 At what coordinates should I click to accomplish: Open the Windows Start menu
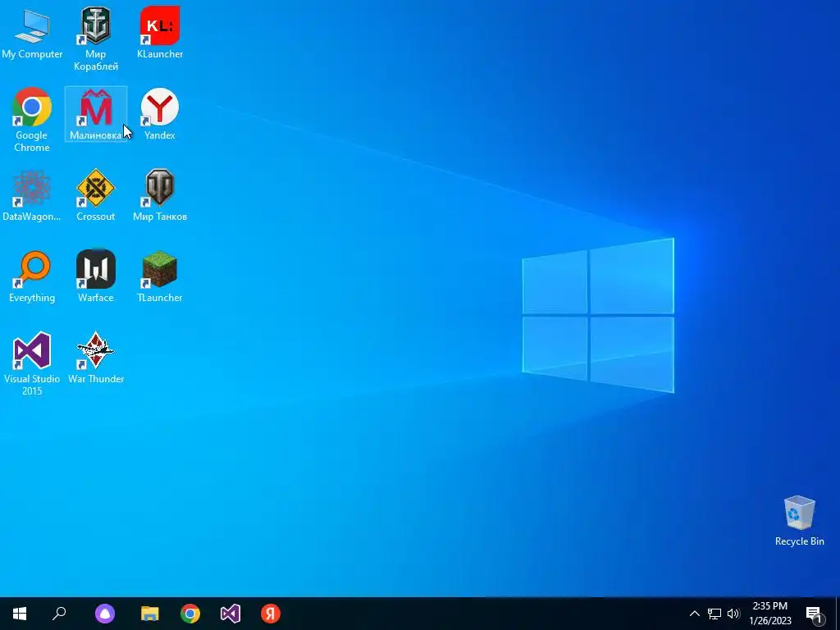(20, 614)
